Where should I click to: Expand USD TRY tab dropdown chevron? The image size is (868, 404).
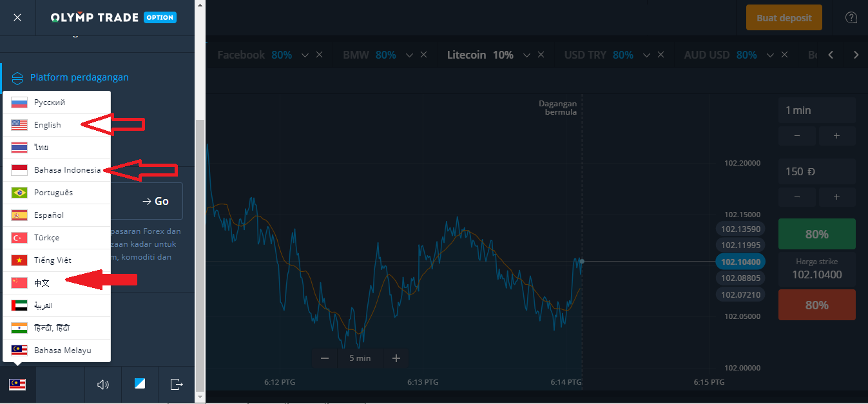[646, 55]
